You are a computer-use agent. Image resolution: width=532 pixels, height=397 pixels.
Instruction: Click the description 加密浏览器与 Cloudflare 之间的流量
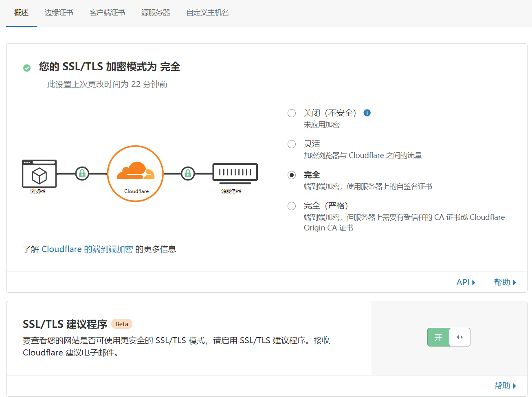pos(363,156)
